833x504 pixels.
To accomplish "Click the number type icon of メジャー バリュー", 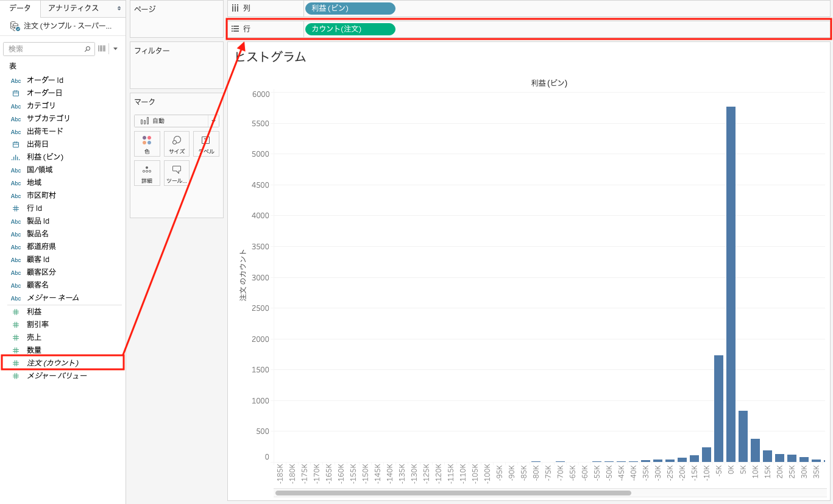I will (16, 376).
